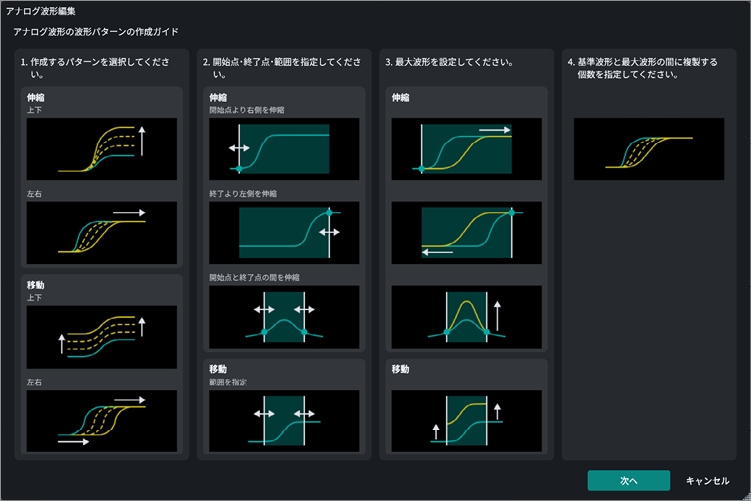
Task: Click the 開始点と終了点の間を伸縮 illustration
Action: [x=284, y=317]
